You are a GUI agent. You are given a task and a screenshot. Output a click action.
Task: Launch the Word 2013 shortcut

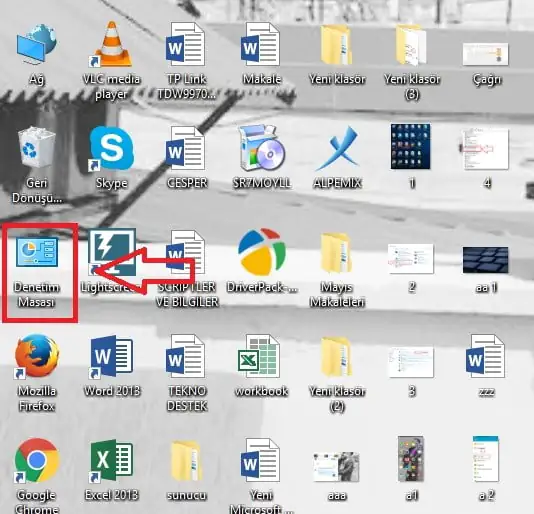click(x=112, y=356)
